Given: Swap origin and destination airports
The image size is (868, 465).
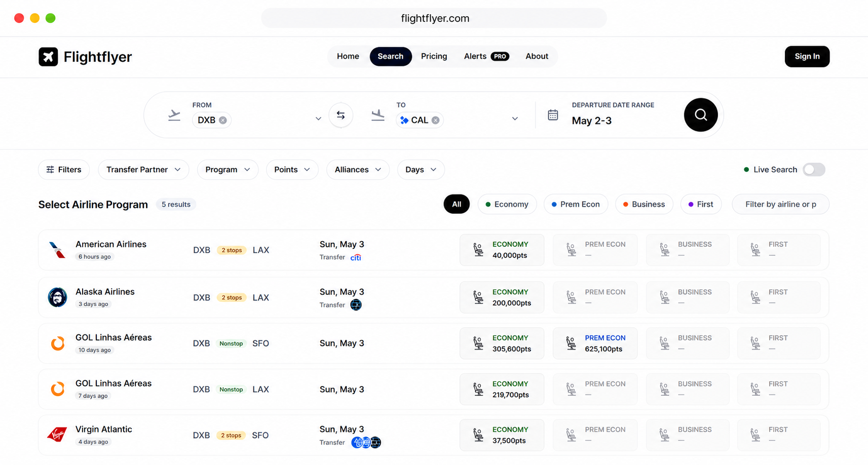Looking at the screenshot, I should (341, 115).
